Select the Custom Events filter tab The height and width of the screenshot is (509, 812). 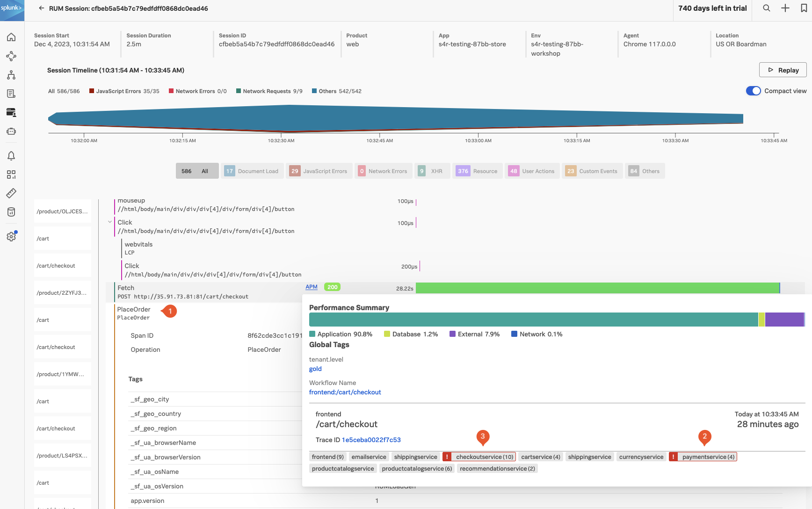(592, 171)
